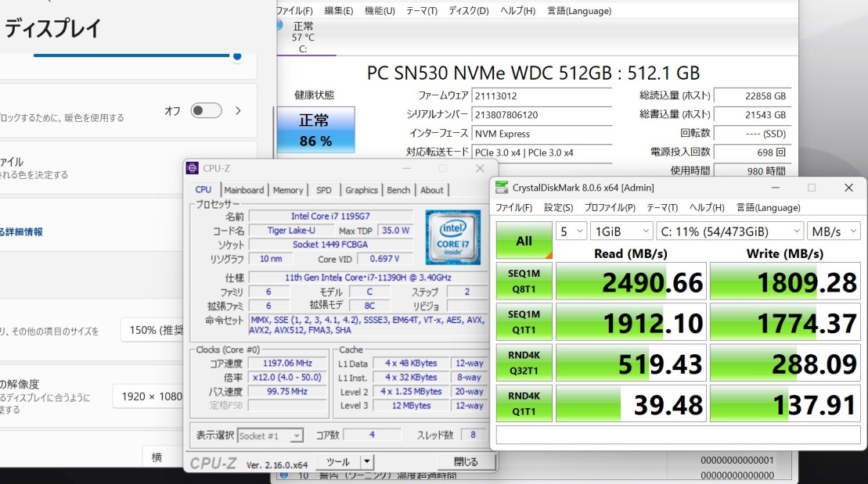Click the 1809.28 sequential write result
The image size is (868, 484).
point(785,282)
